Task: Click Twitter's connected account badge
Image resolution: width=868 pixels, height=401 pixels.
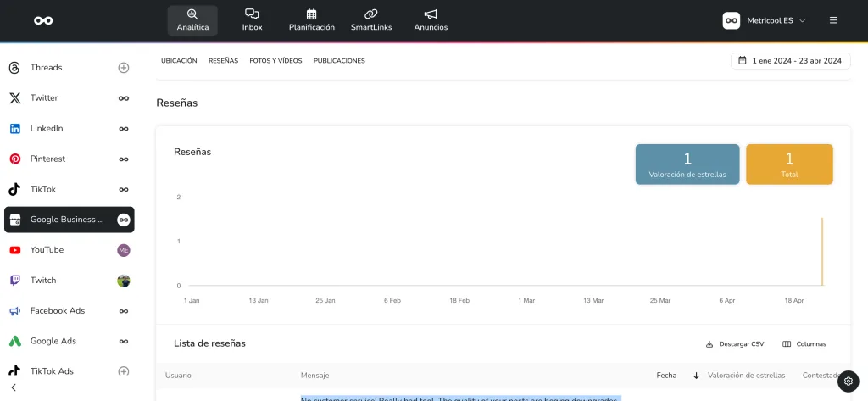Action: point(124,98)
